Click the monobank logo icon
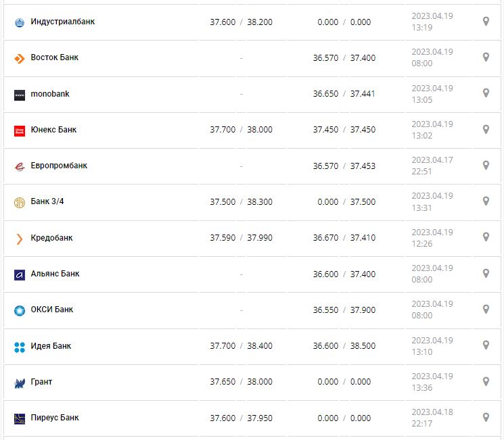This screenshot has width=504, height=440. click(x=20, y=95)
